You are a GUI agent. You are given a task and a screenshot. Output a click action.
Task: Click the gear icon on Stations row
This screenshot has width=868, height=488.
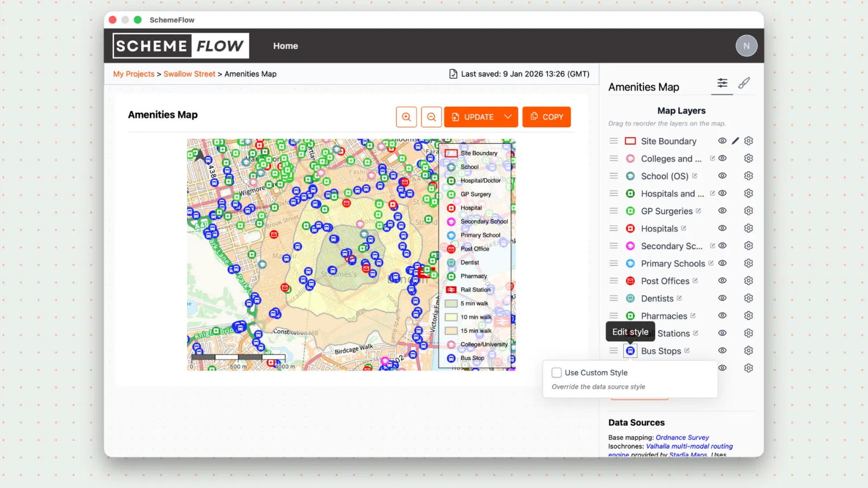(x=749, y=333)
